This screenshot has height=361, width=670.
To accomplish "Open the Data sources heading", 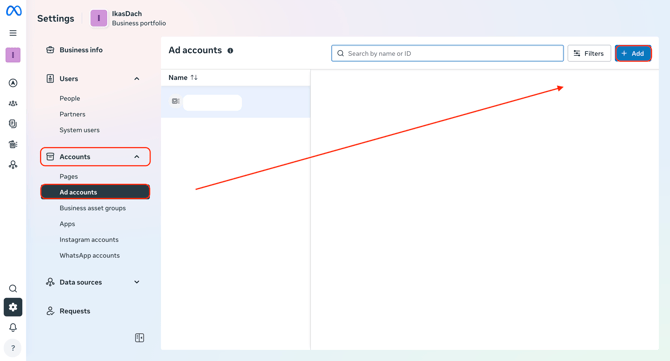I will tap(80, 282).
